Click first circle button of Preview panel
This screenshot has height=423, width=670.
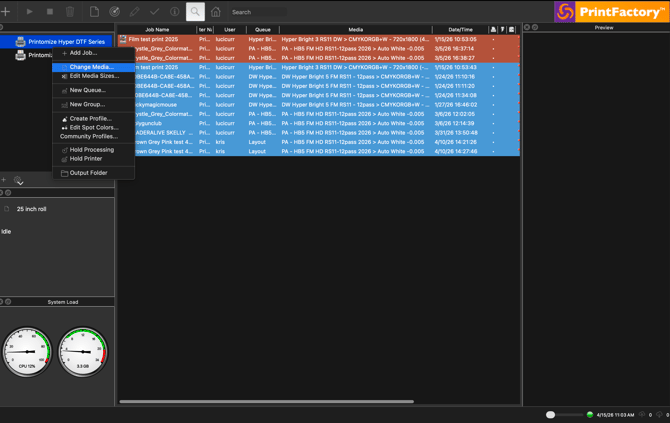[527, 27]
